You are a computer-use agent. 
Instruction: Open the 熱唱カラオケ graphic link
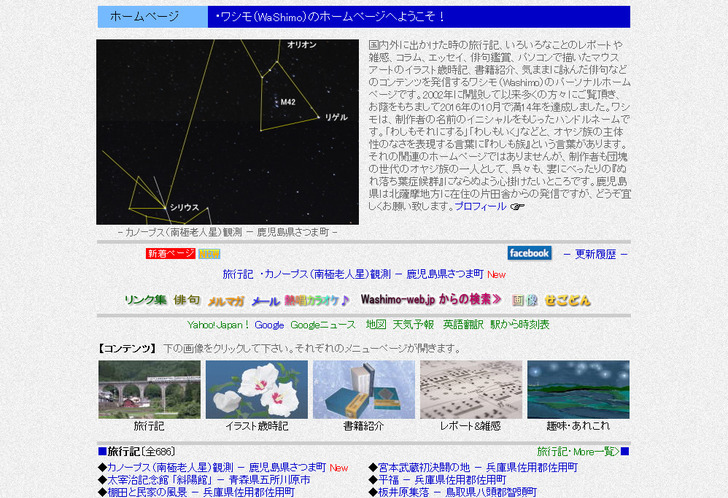click(x=317, y=300)
